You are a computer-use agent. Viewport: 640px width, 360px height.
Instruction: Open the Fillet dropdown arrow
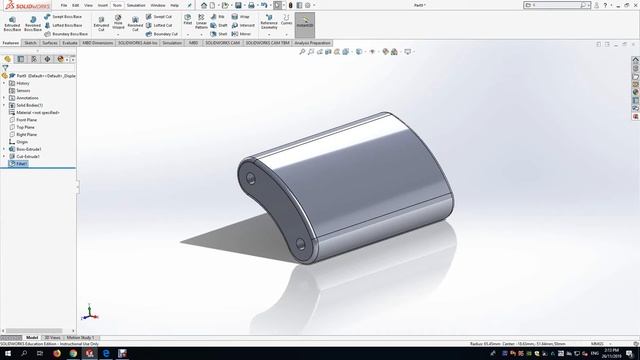pos(188,34)
